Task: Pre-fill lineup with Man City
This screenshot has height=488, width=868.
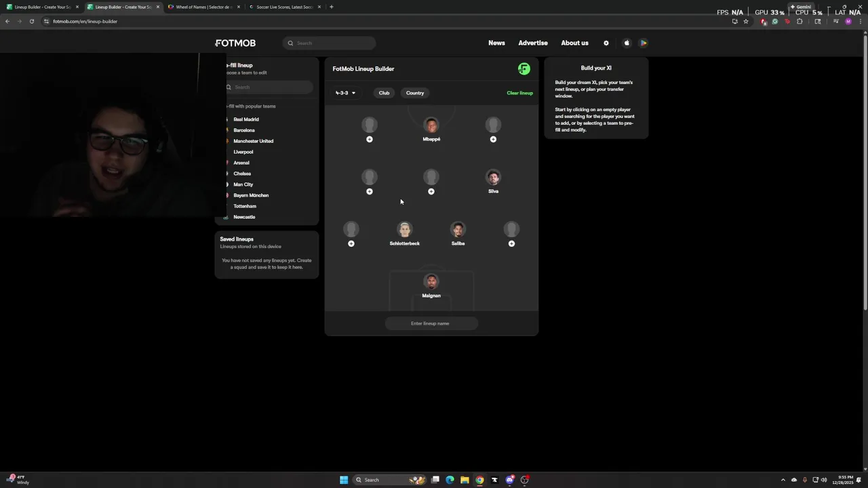Action: click(243, 184)
